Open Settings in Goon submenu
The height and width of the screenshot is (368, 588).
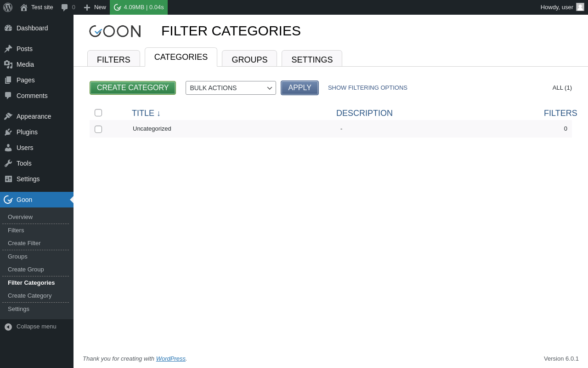click(18, 309)
